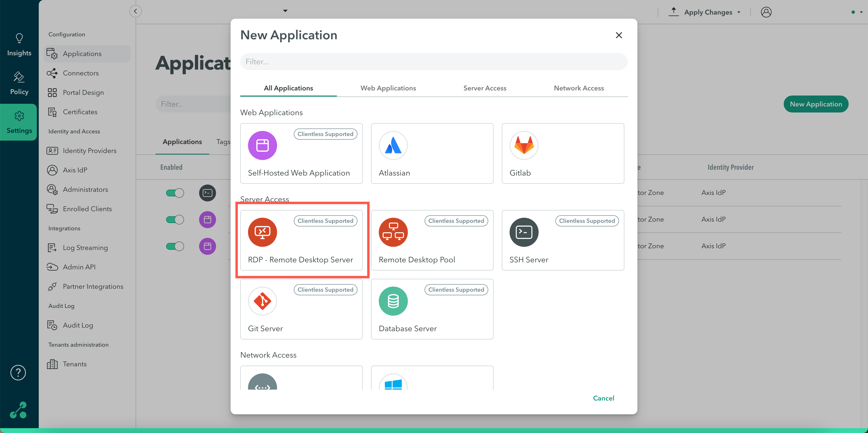Click the dialog Filter input field
The width and height of the screenshot is (868, 433).
point(433,62)
